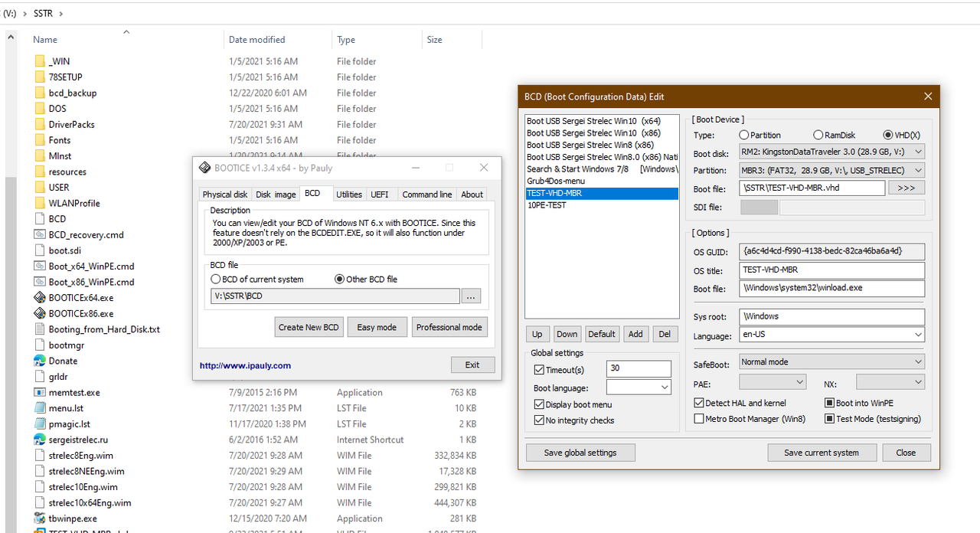Click into the OS title field
The height and width of the screenshot is (533, 980).
pyautogui.click(x=831, y=270)
